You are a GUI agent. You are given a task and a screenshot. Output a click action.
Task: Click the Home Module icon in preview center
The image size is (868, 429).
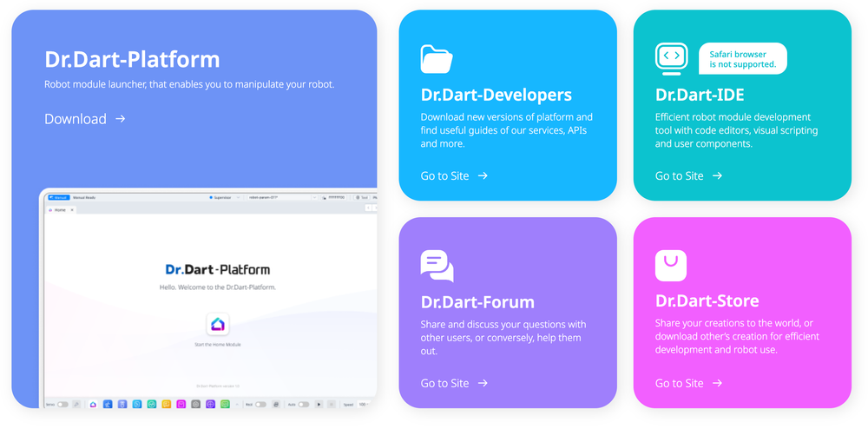coord(218,324)
